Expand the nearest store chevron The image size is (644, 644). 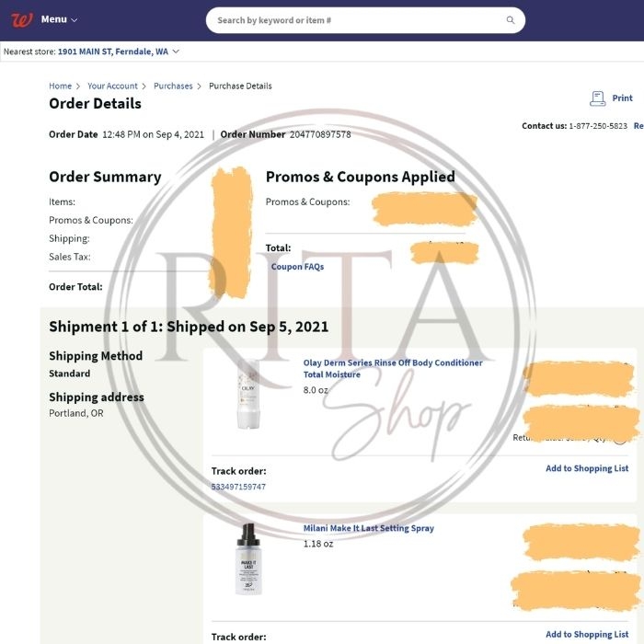pyautogui.click(x=176, y=52)
